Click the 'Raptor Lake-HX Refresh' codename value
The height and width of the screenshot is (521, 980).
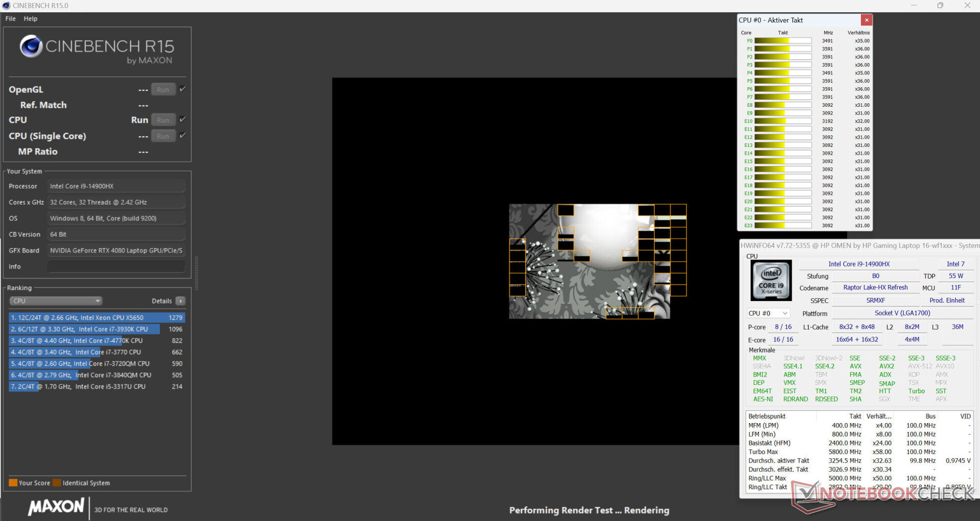coord(875,288)
